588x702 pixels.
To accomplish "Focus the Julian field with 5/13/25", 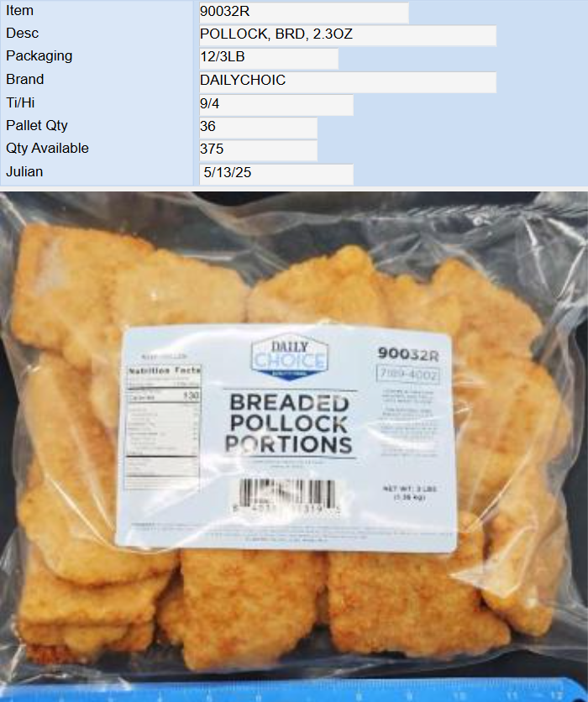I will tap(276, 174).
